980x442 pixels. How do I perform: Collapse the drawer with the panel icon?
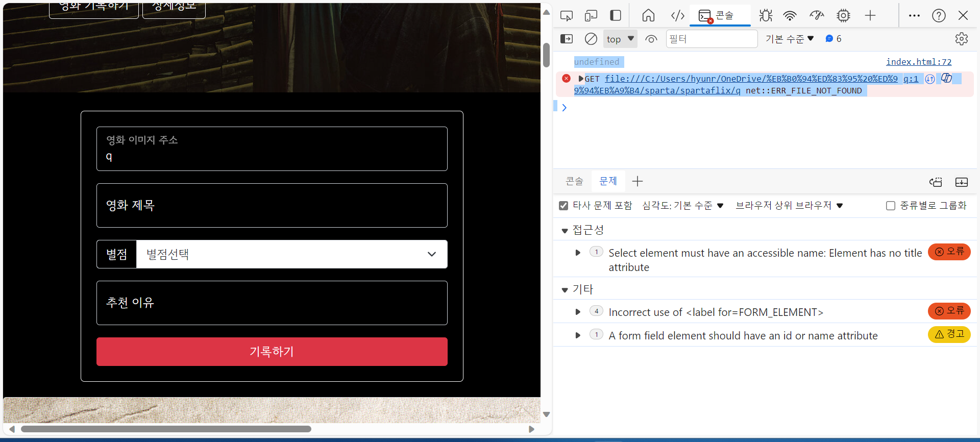pos(962,182)
